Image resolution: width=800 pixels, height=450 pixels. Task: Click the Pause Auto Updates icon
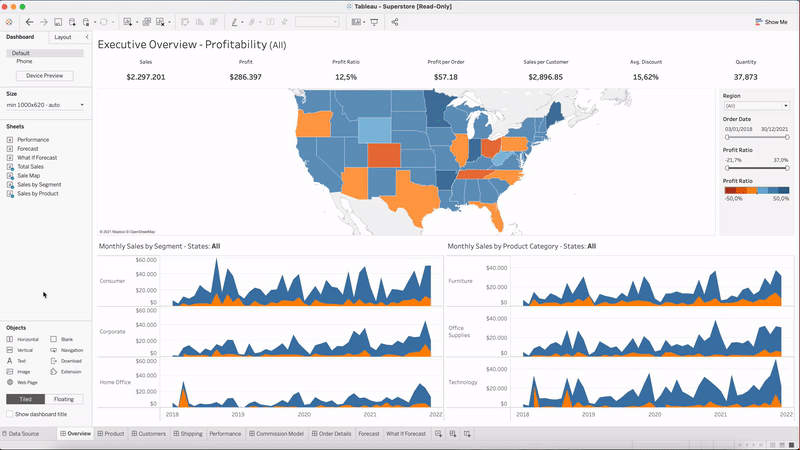pyautogui.click(x=86, y=22)
